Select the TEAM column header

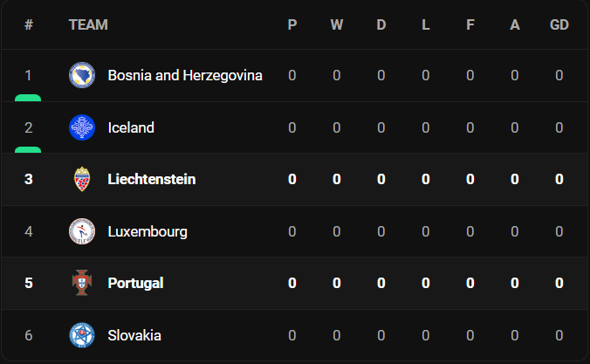pyautogui.click(x=88, y=24)
